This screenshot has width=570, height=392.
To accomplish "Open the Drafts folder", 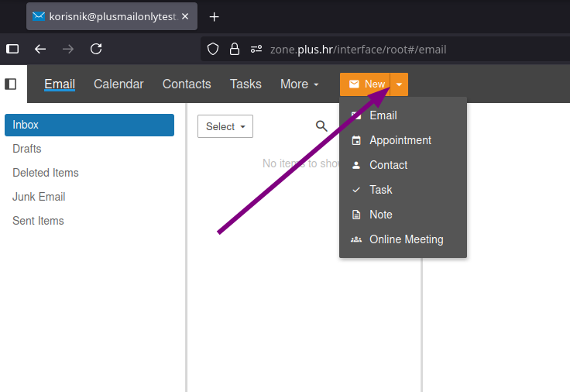I will click(x=27, y=149).
